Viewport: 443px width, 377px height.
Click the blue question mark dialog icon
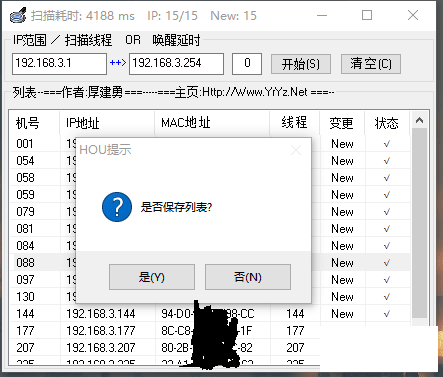(117, 207)
